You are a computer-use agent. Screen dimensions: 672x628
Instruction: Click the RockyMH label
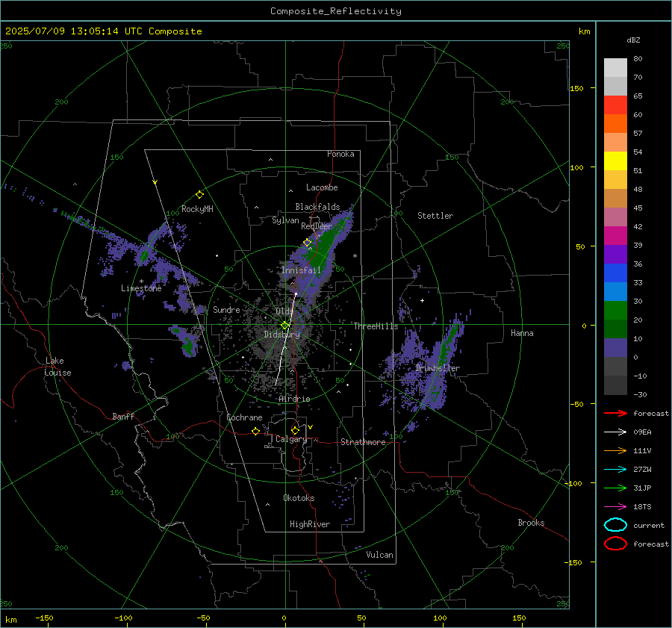[x=197, y=209]
